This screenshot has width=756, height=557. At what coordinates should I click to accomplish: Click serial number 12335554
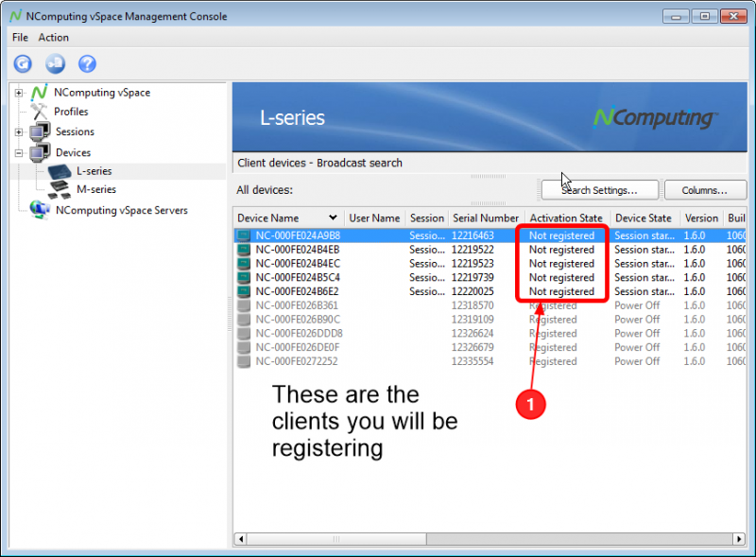point(472,361)
